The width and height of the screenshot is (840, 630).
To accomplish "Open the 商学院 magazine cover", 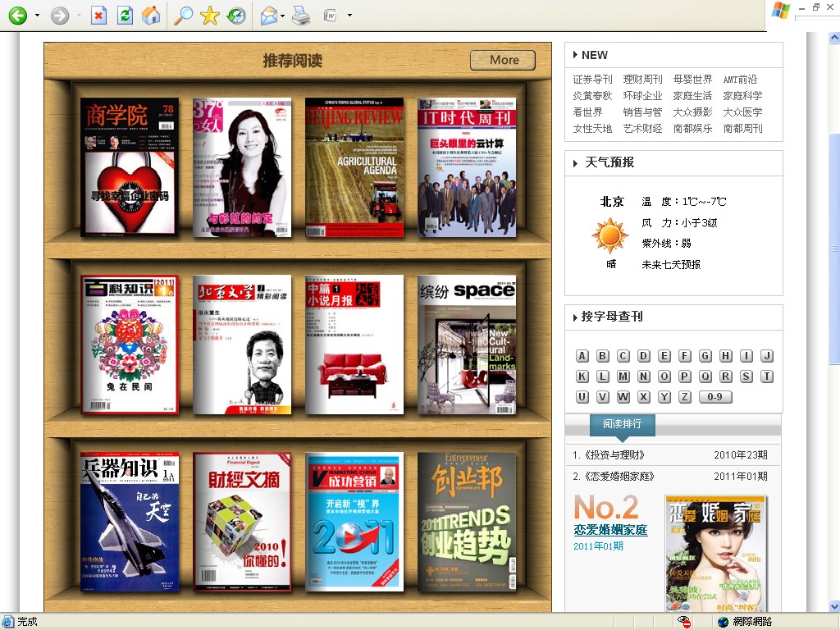I will (x=129, y=167).
